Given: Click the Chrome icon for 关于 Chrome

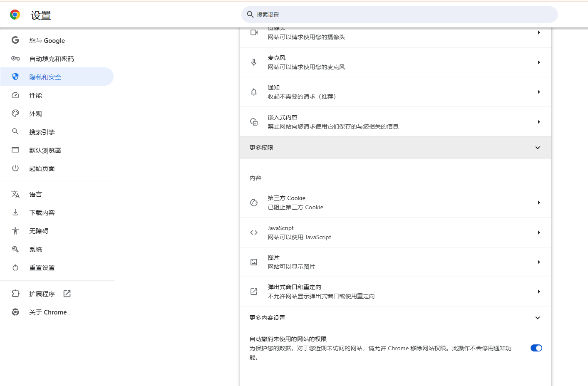Looking at the screenshot, I should 15,312.
